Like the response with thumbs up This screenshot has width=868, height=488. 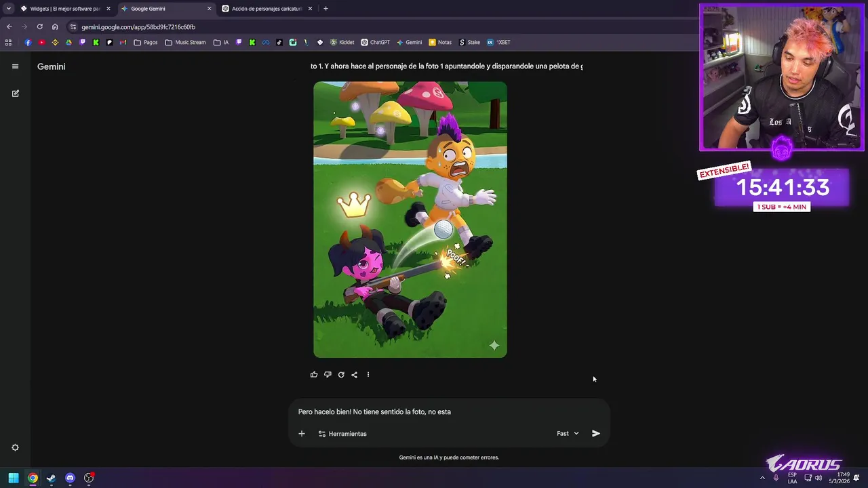click(x=314, y=375)
